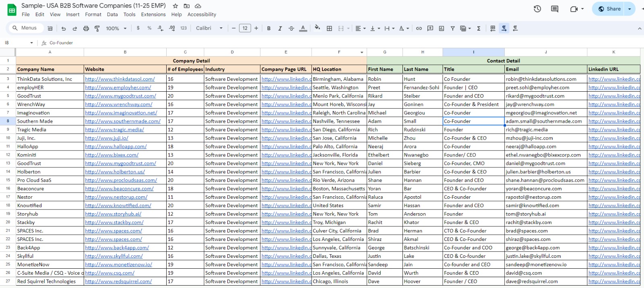Print the spreadsheet
This screenshot has width=644, height=288.
(86, 28)
